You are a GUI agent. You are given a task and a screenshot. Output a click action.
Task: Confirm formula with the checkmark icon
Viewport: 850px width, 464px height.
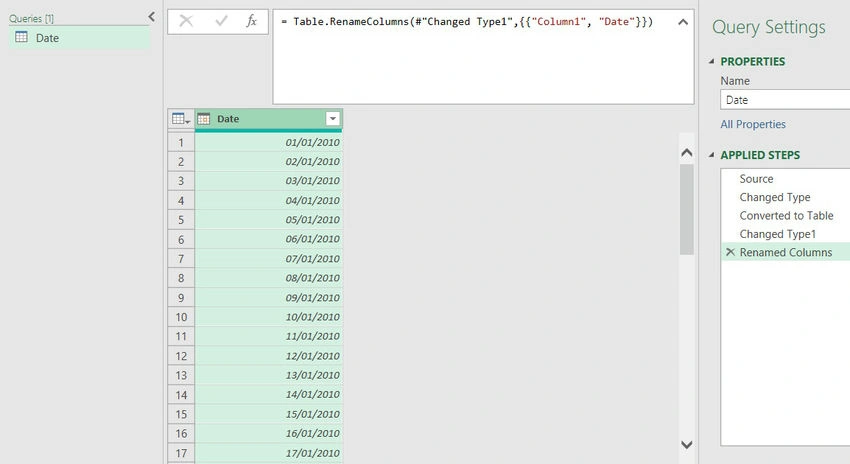[221, 21]
